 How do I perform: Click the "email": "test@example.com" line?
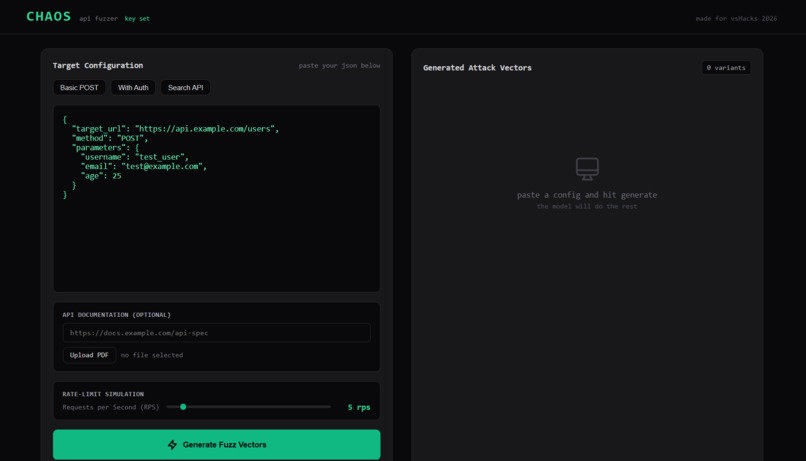click(143, 166)
